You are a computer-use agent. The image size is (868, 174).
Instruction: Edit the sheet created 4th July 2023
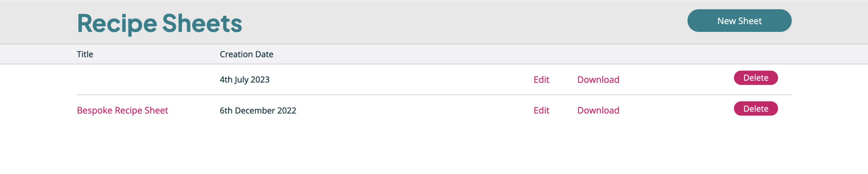coord(541,80)
